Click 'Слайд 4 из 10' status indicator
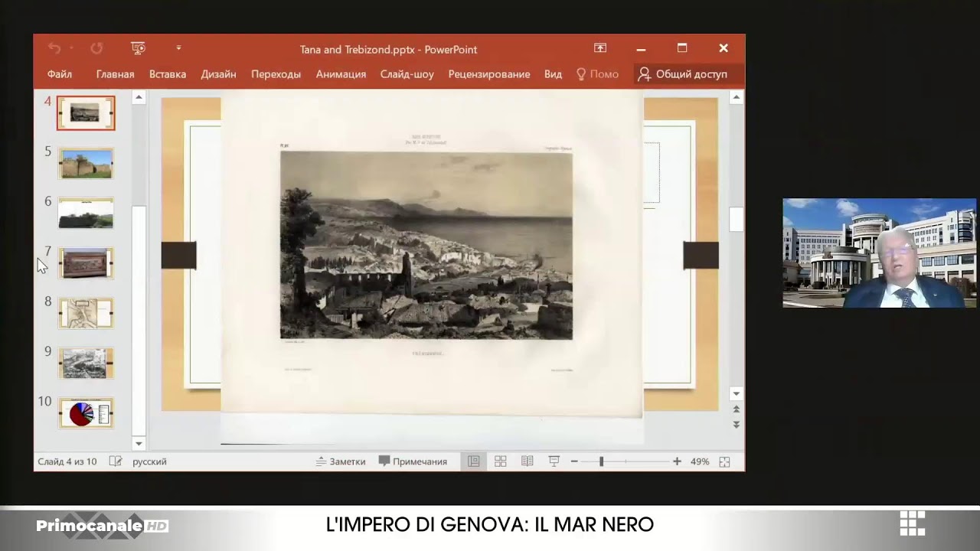The height and width of the screenshot is (551, 980). [67, 461]
